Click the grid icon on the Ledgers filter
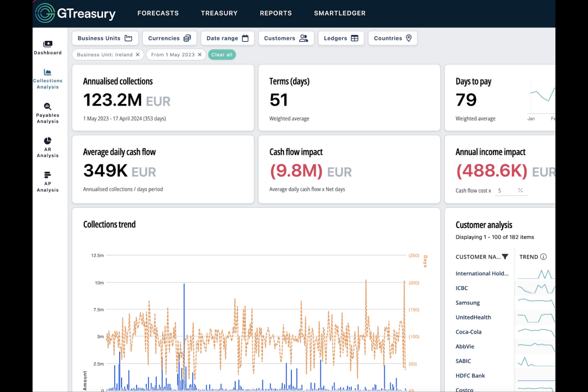The height and width of the screenshot is (392, 588). click(x=353, y=38)
